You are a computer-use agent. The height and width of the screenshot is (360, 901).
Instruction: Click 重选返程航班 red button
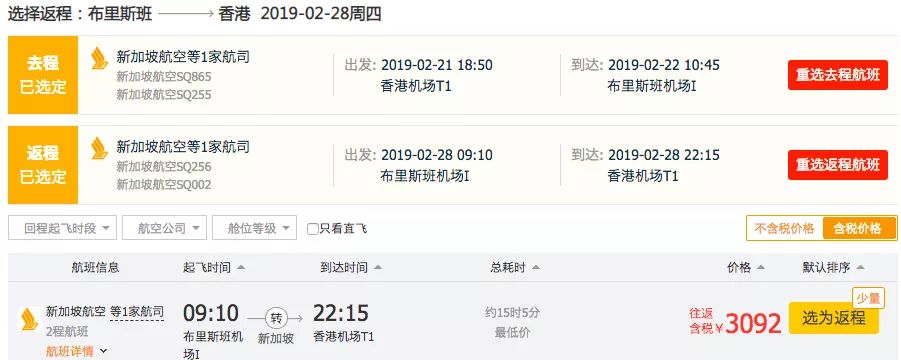pyautogui.click(x=838, y=165)
